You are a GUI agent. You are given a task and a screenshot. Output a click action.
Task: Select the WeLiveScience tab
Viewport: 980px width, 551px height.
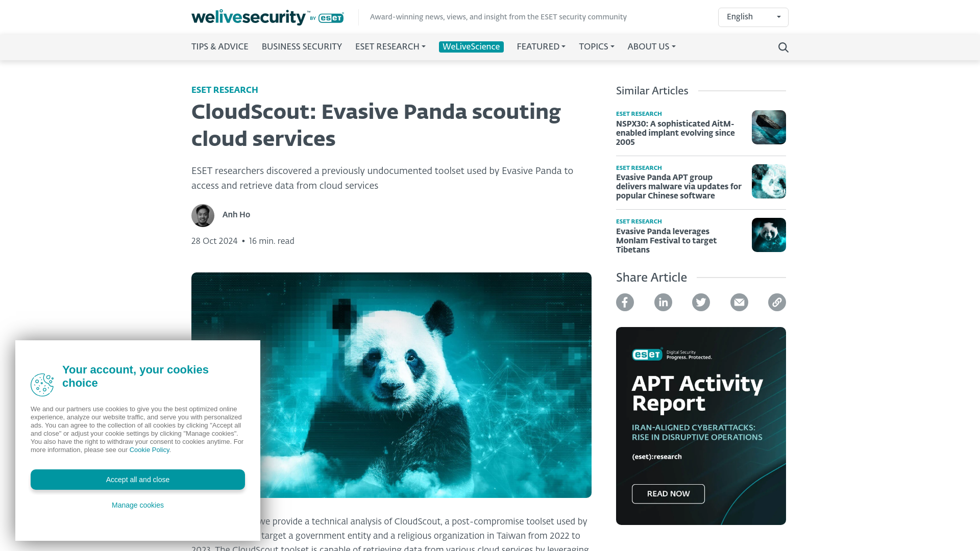click(x=471, y=46)
